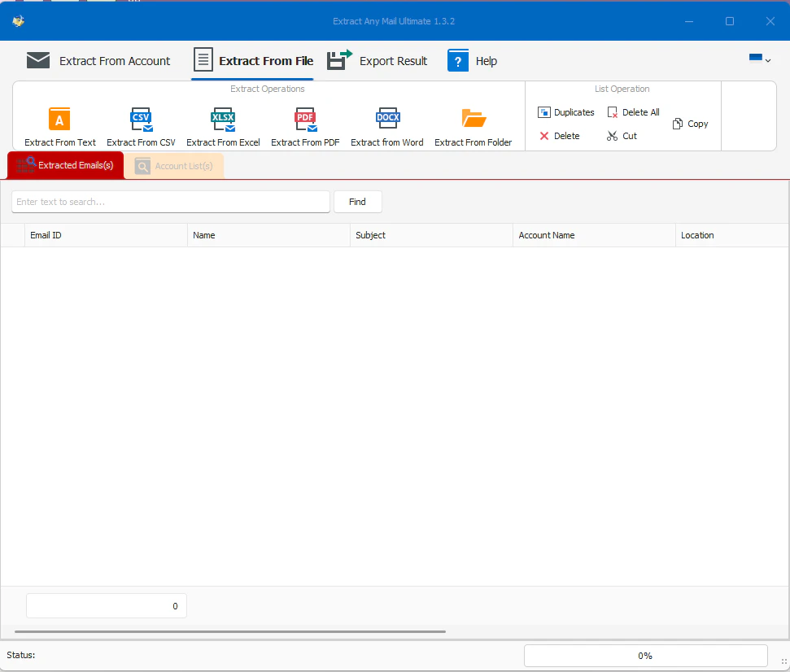Maximize the Extract Any Mail window

tap(730, 21)
